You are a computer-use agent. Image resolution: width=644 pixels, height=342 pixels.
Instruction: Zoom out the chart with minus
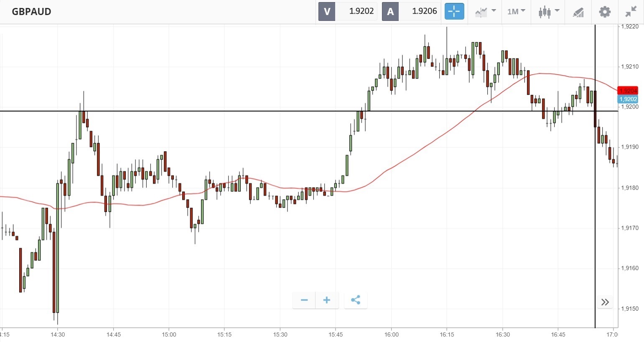pyautogui.click(x=304, y=300)
